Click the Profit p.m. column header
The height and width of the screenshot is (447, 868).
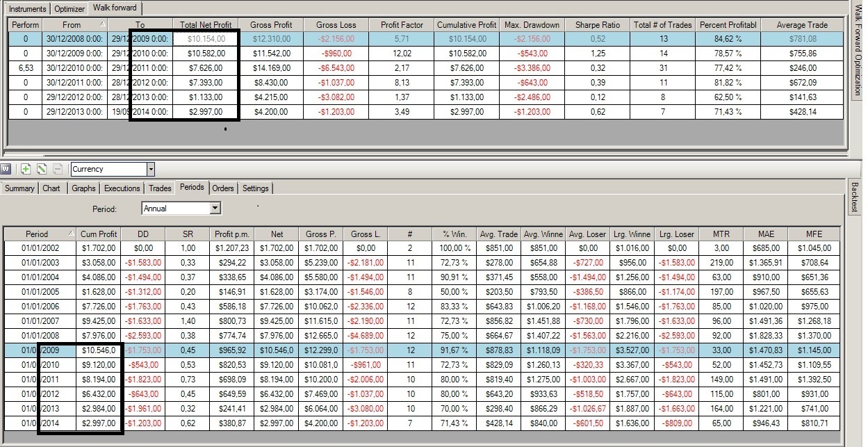(x=232, y=234)
